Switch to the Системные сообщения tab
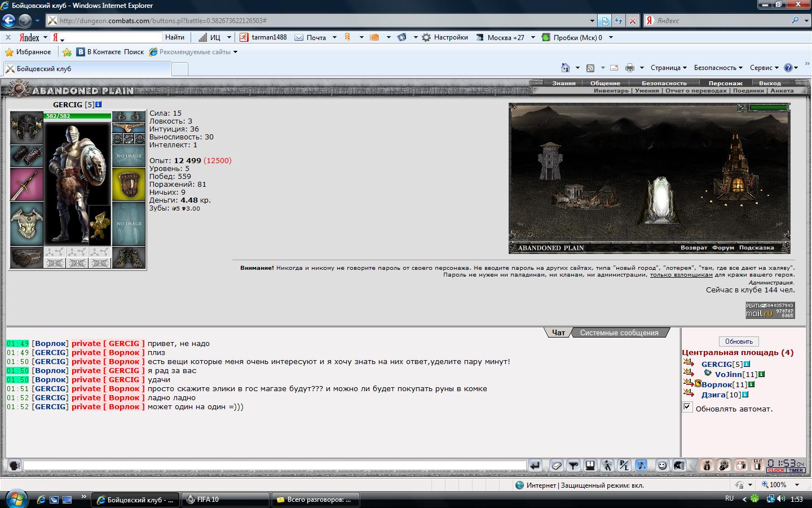The image size is (812, 508). click(x=619, y=332)
